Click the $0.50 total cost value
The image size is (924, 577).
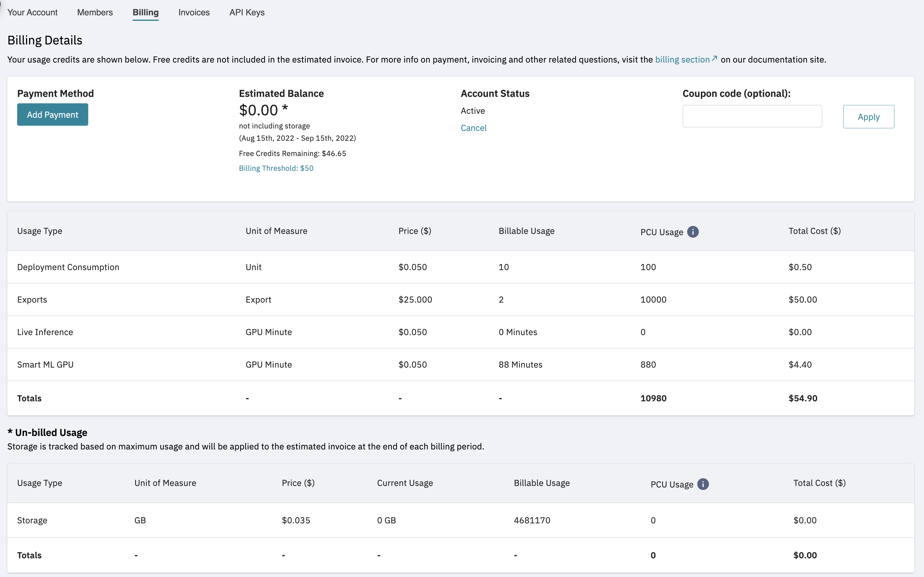click(x=800, y=267)
